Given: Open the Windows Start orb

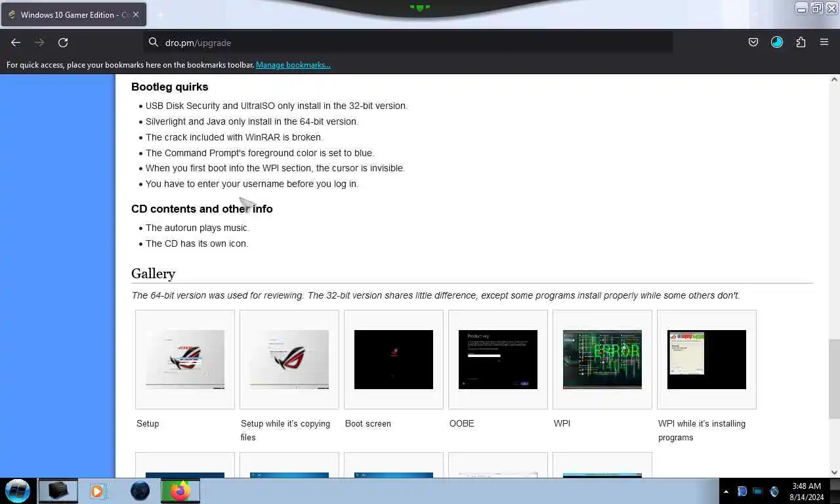Looking at the screenshot, I should point(18,491).
